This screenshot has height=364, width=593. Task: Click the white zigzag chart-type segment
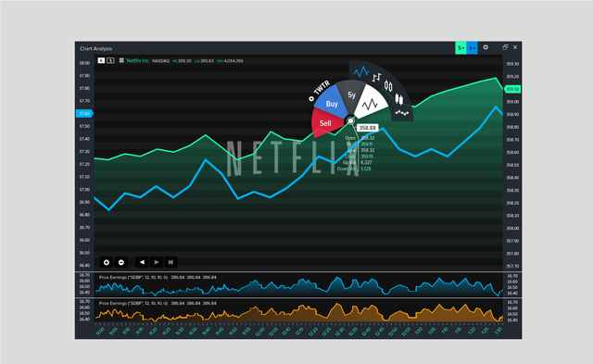click(x=371, y=102)
